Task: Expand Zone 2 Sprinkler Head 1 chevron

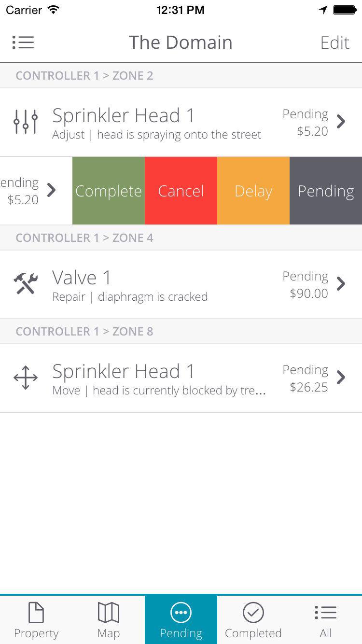Action: (341, 122)
